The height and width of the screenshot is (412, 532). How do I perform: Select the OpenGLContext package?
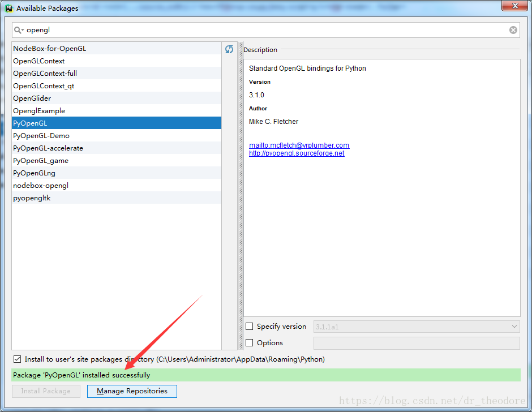(117, 61)
